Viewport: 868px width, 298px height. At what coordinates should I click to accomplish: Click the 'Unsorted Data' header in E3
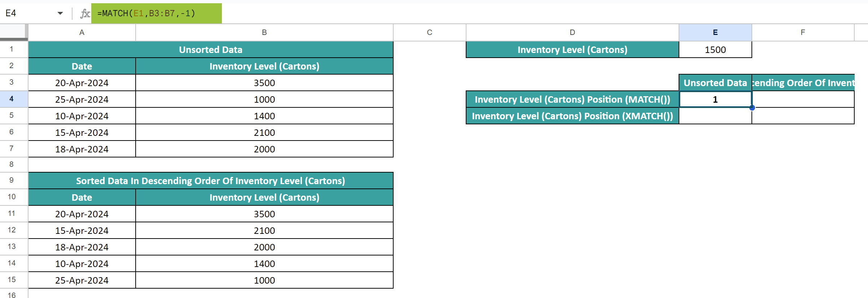[715, 83]
